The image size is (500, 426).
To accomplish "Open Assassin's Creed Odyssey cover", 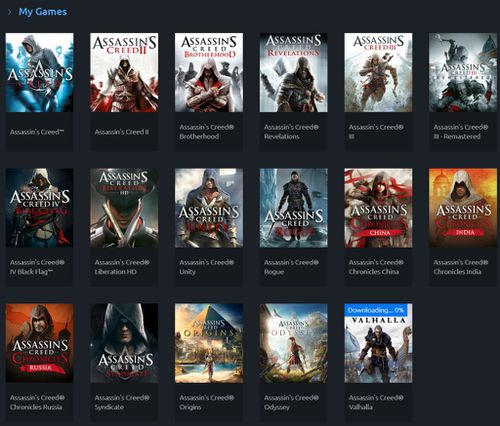I will [x=293, y=343].
